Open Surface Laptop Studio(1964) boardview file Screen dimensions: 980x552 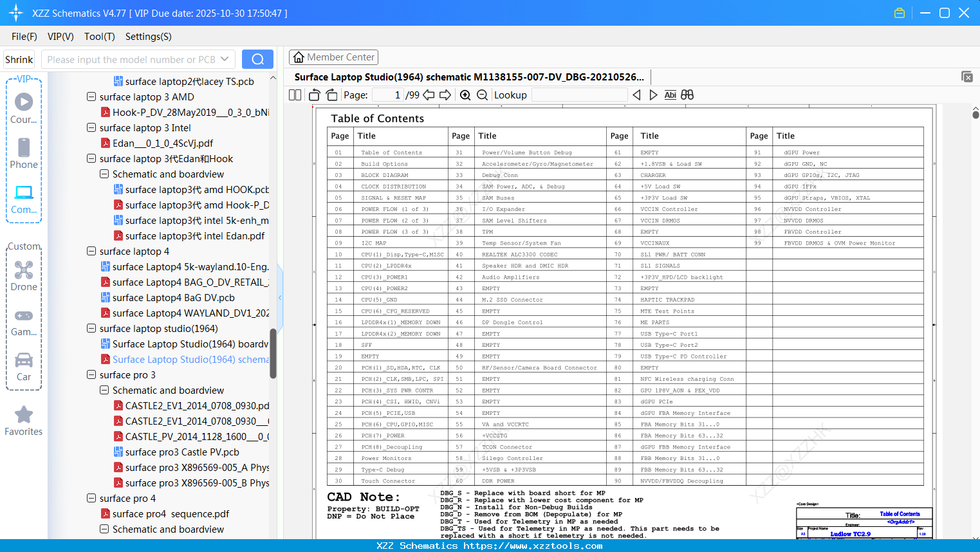point(185,344)
